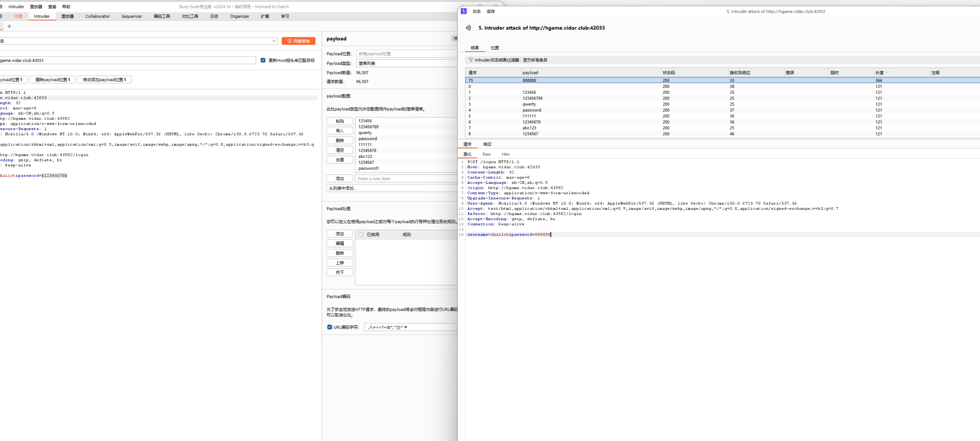Open the attack type dropdown arrow

click(274, 41)
